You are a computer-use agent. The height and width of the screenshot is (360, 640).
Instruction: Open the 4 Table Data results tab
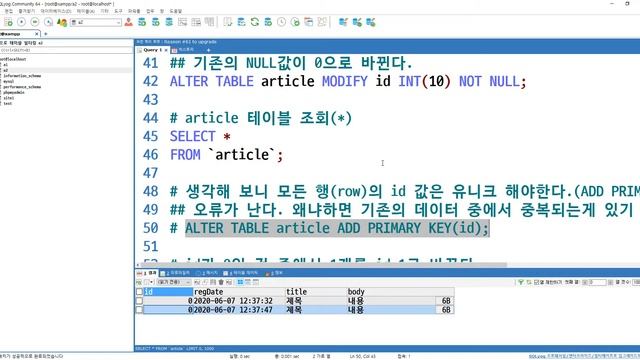(241, 273)
